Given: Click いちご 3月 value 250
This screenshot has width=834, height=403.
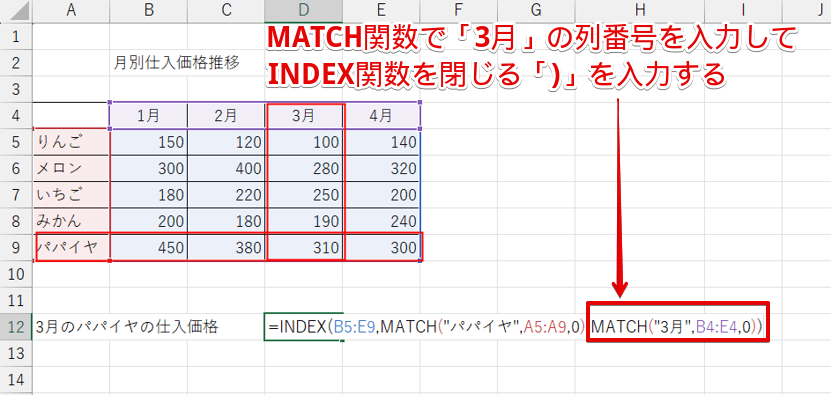Looking at the screenshot, I should pyautogui.click(x=304, y=195).
